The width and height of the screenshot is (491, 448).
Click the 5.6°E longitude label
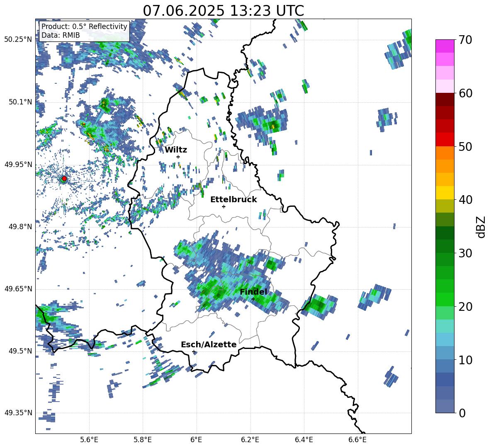pyautogui.click(x=89, y=440)
